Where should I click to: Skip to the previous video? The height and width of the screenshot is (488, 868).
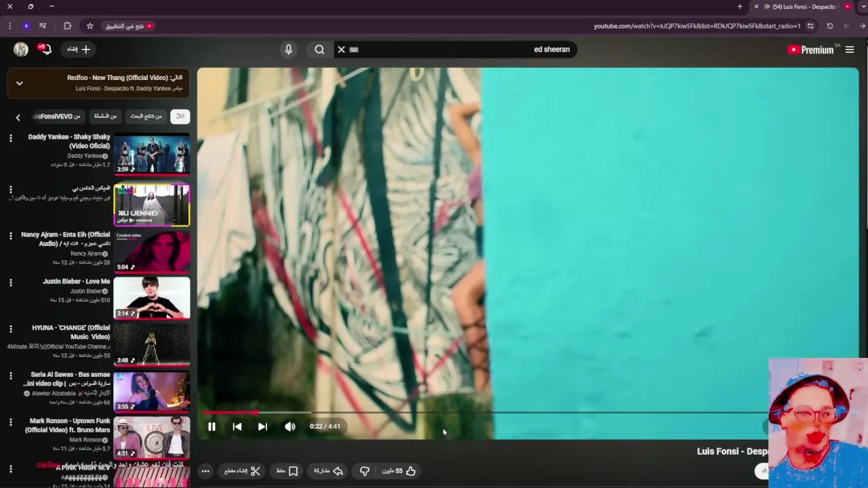pyautogui.click(x=237, y=426)
